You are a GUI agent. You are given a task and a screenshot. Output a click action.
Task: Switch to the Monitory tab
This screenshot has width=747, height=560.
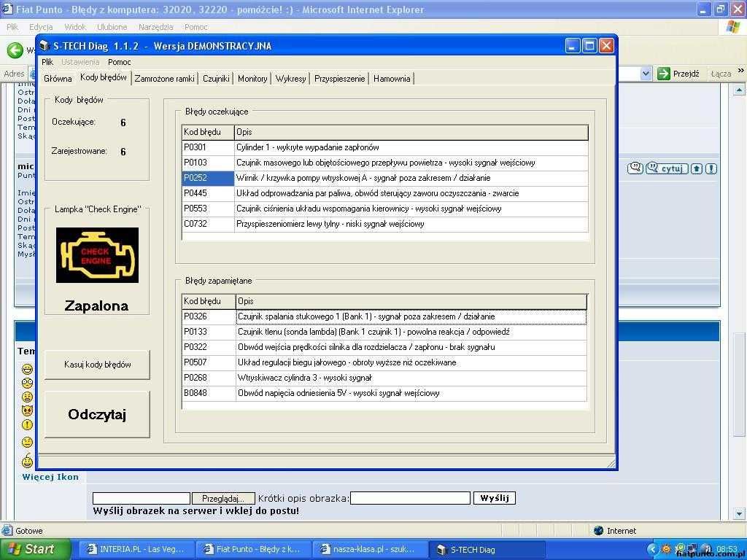[252, 79]
